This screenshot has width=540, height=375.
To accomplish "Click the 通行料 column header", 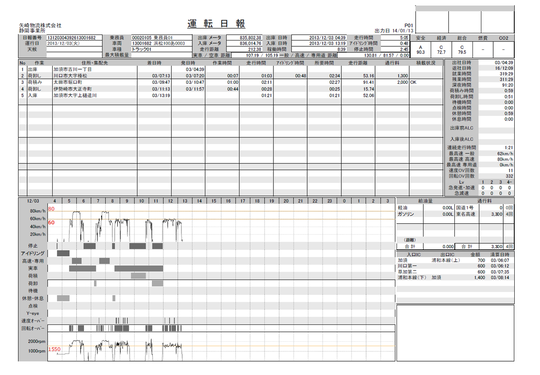I will (x=392, y=63).
